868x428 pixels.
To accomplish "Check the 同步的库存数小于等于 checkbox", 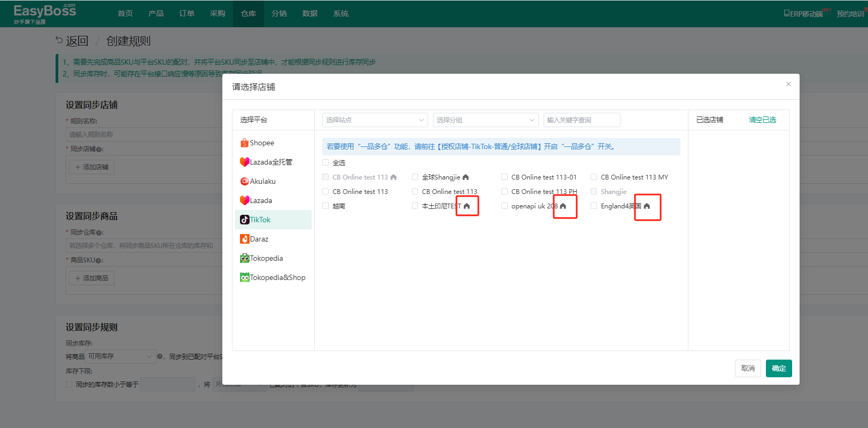I will click(x=69, y=384).
